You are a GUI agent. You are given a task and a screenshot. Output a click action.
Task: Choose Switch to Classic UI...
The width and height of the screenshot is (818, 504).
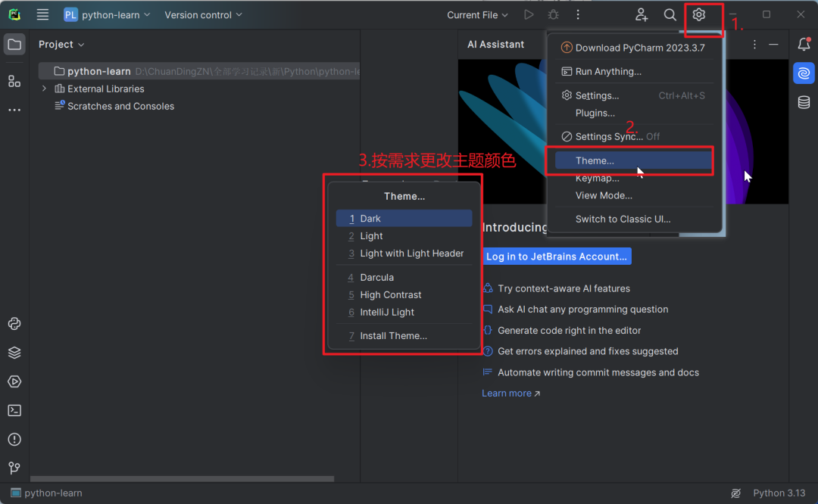click(x=634, y=219)
